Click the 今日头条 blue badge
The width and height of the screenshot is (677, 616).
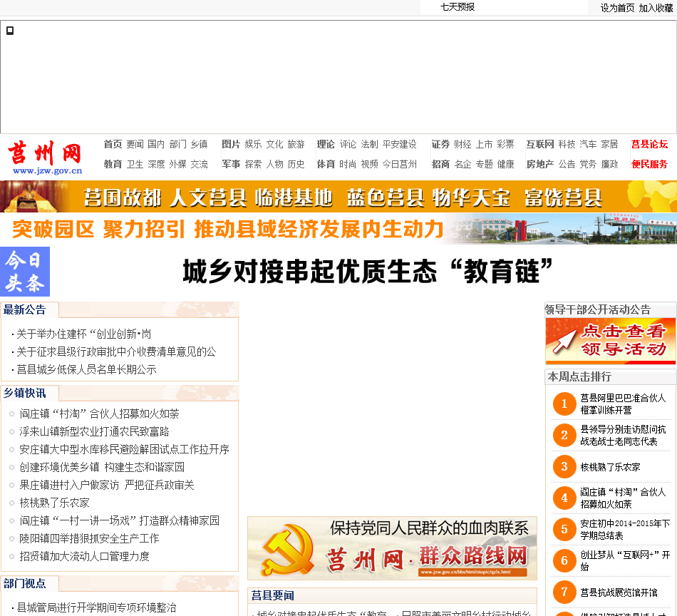[25, 272]
